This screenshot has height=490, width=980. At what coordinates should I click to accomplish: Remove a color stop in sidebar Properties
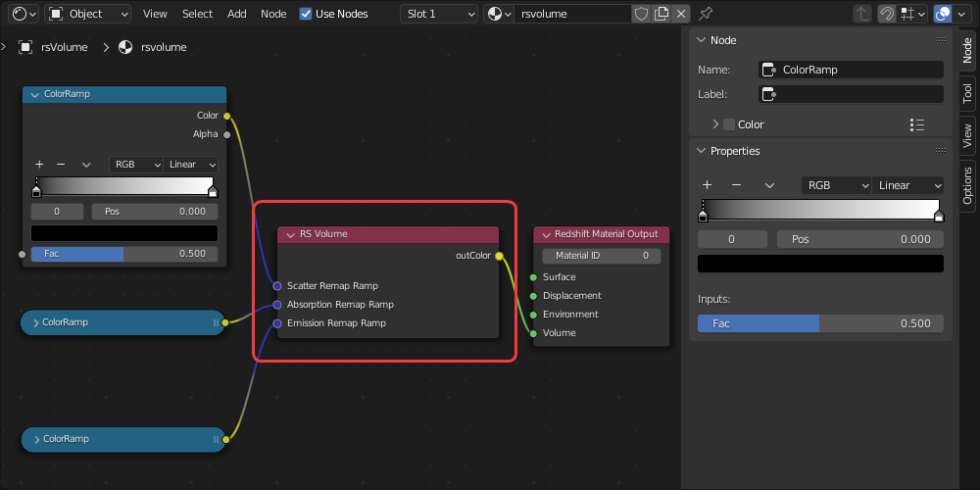coord(736,185)
